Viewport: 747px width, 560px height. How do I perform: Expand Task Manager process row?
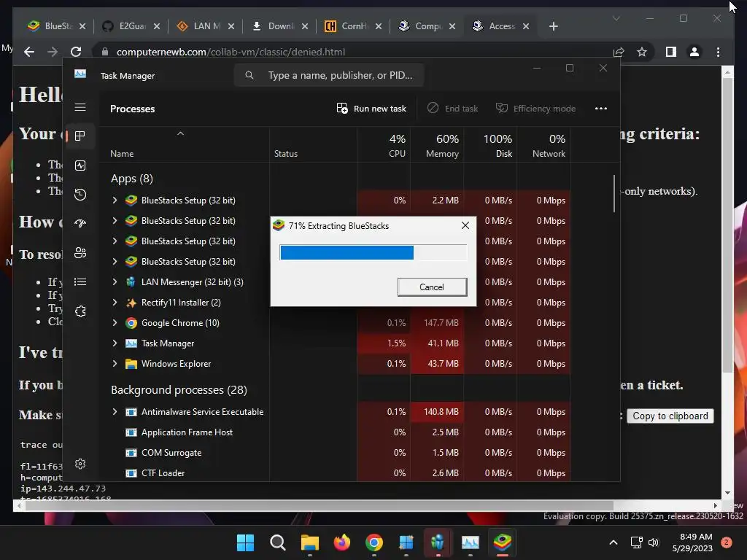115,343
